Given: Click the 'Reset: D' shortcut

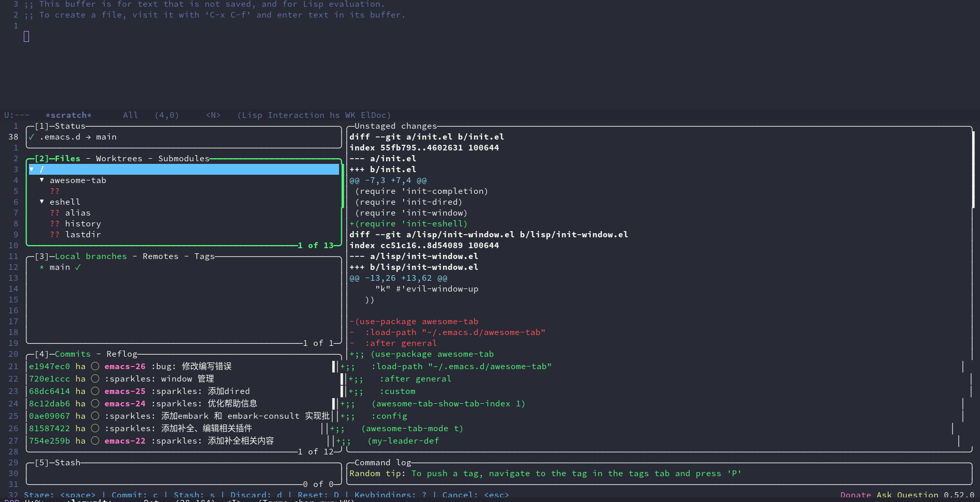Looking at the screenshot, I should (x=318, y=495).
